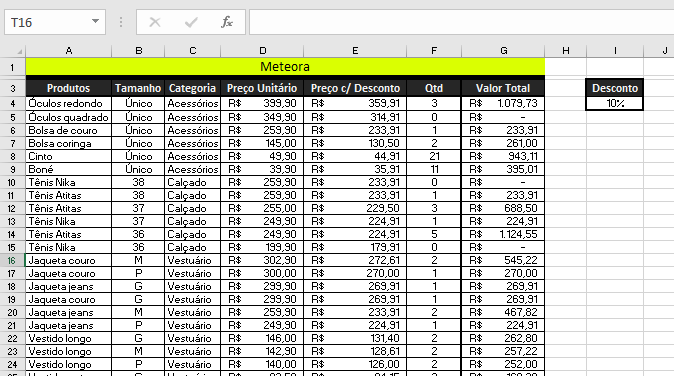Click the Produtos header cell
This screenshot has width=674, height=376.
(68, 88)
